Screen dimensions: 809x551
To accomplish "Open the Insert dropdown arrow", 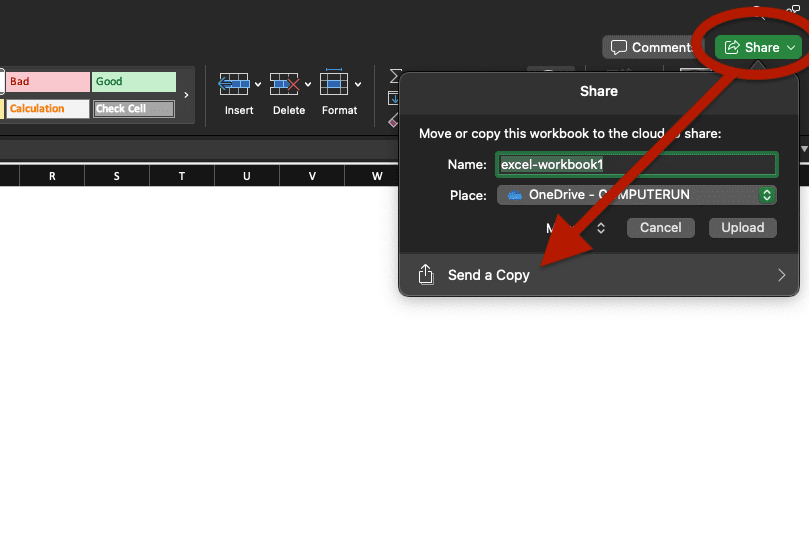I will point(258,85).
